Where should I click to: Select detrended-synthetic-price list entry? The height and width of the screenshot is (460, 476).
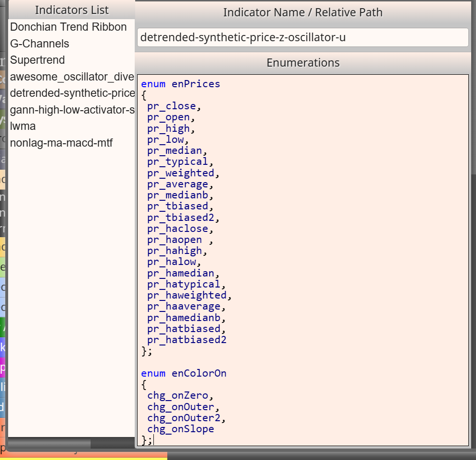tap(72, 93)
